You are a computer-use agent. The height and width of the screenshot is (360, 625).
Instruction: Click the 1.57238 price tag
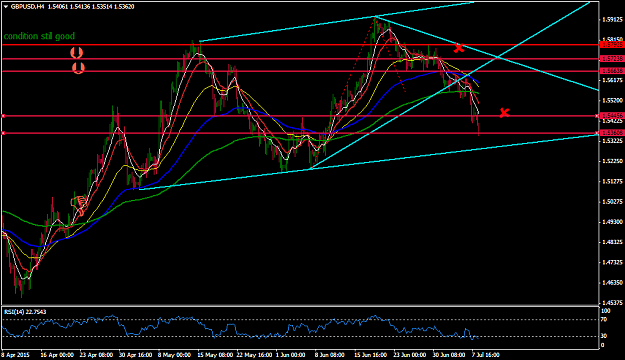[612, 59]
